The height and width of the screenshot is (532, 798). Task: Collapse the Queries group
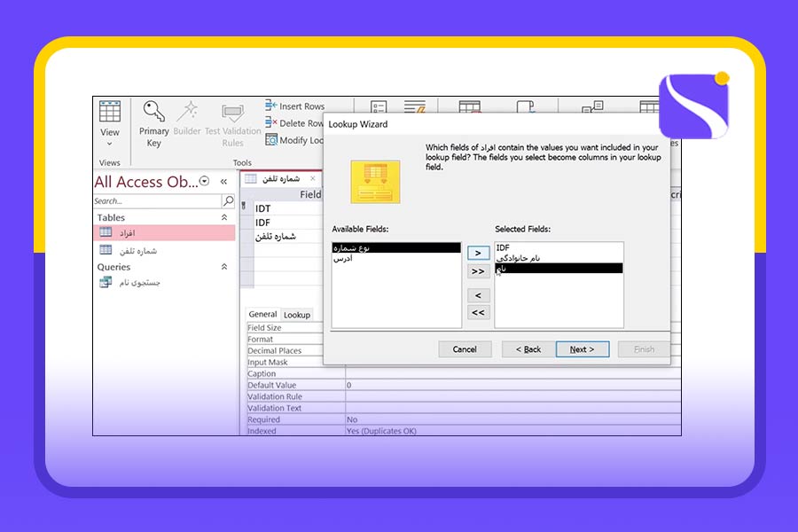click(224, 267)
